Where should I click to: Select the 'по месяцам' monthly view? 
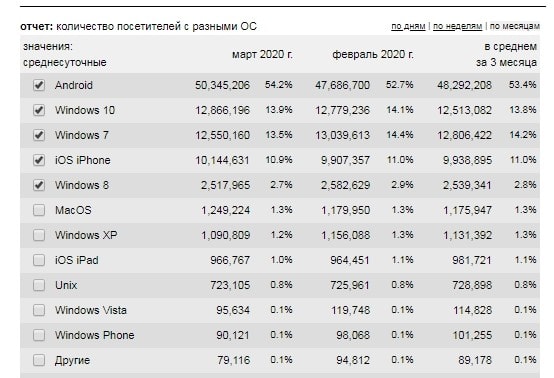point(514,26)
